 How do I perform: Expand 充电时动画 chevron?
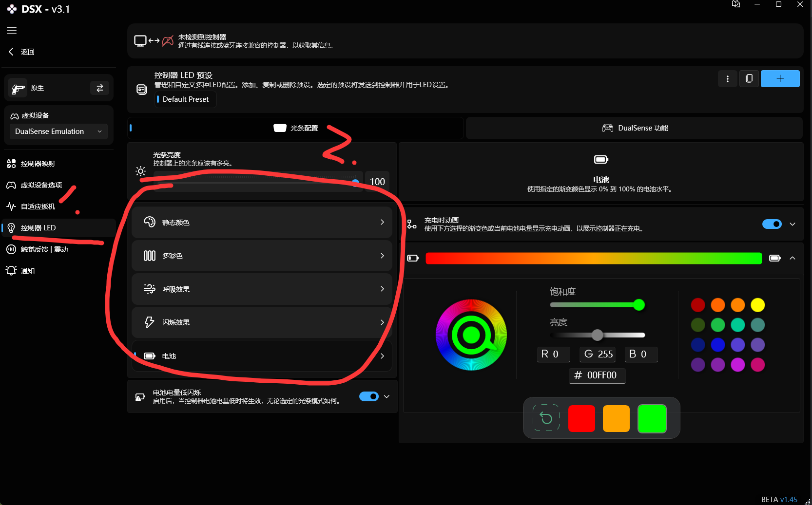pyautogui.click(x=793, y=224)
